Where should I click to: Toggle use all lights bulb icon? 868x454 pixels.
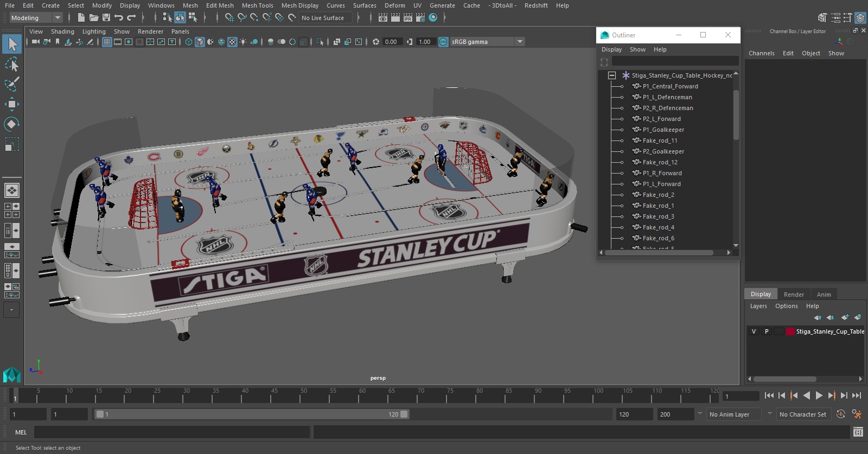(x=243, y=42)
